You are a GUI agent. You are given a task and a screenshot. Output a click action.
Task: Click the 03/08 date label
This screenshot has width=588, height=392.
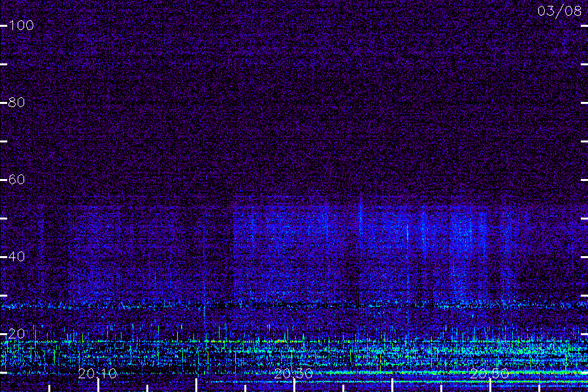coord(559,11)
